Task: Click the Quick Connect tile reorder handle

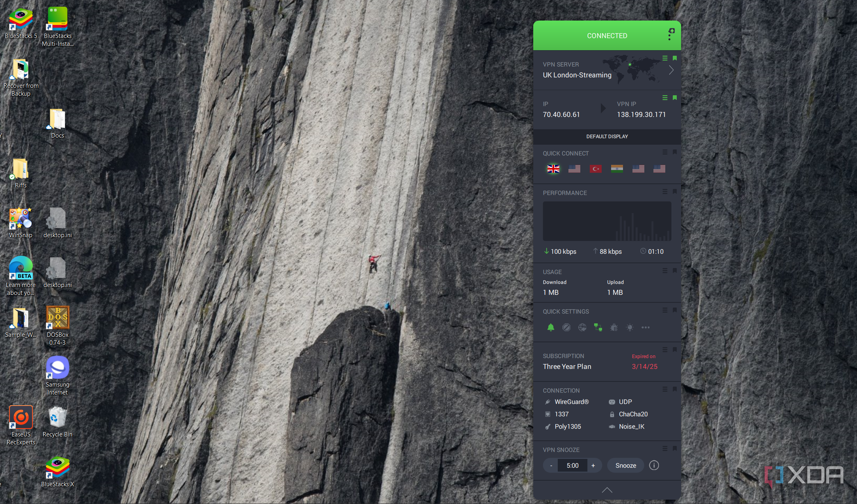Action: tap(665, 152)
